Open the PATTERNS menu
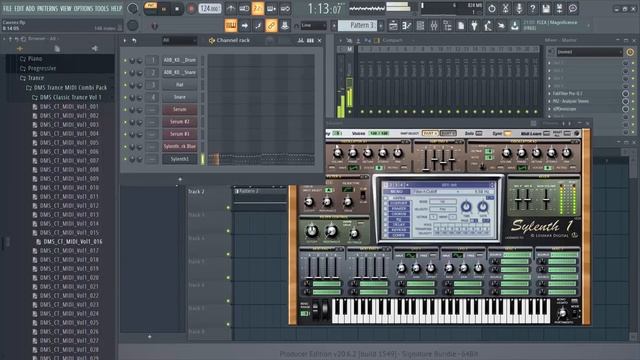 [x=47, y=8]
